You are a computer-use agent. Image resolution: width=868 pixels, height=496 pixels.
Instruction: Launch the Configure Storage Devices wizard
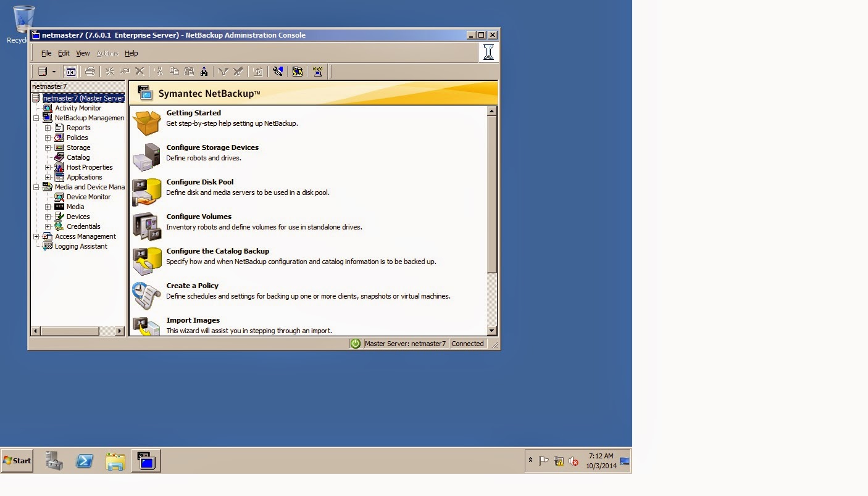(212, 147)
